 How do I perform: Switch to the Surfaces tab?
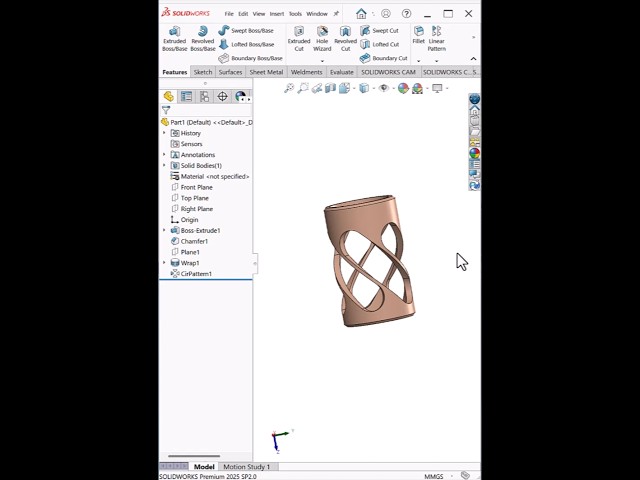(x=231, y=72)
